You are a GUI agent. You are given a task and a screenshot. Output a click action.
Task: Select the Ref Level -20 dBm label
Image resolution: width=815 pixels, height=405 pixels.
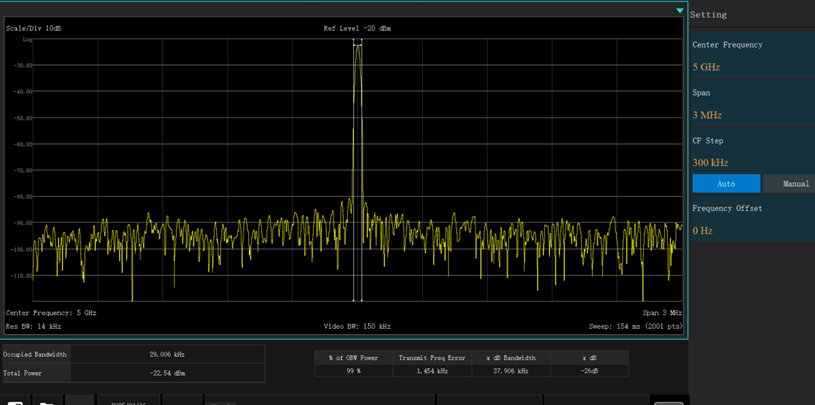pyautogui.click(x=357, y=29)
